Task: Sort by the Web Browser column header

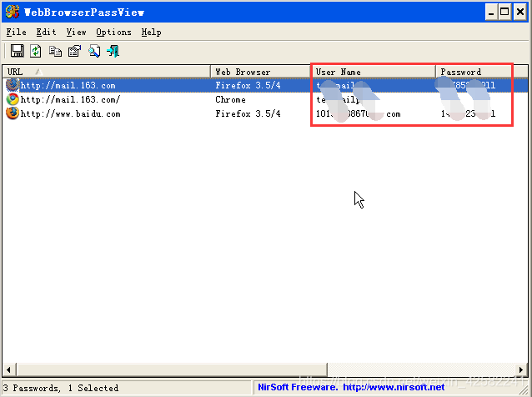Action: click(x=260, y=72)
